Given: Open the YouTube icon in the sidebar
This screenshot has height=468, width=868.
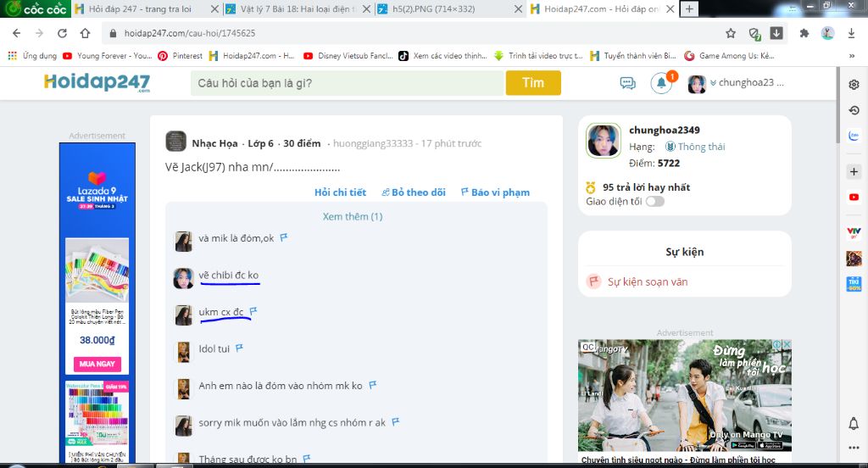Looking at the screenshot, I should coord(854,198).
